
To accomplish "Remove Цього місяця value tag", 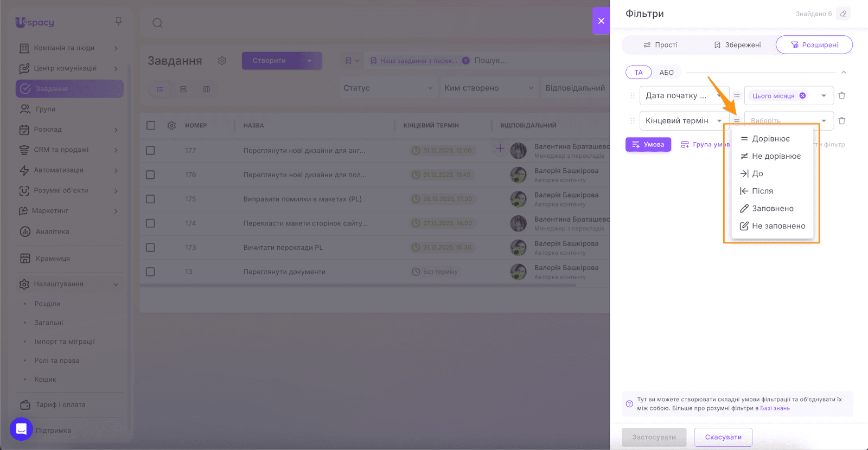I will pos(802,95).
